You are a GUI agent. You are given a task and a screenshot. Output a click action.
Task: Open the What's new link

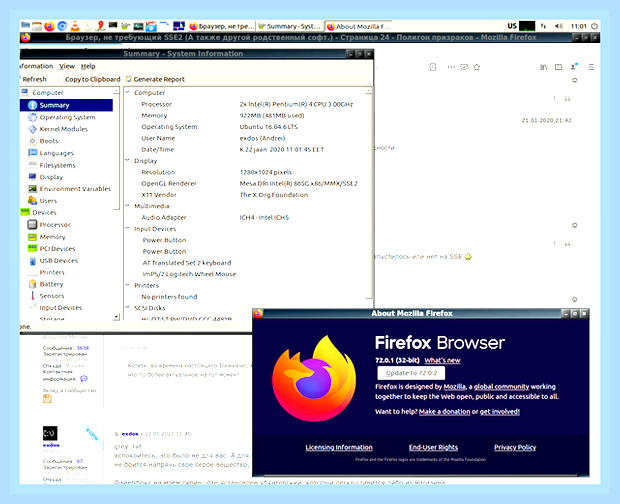coord(442,361)
